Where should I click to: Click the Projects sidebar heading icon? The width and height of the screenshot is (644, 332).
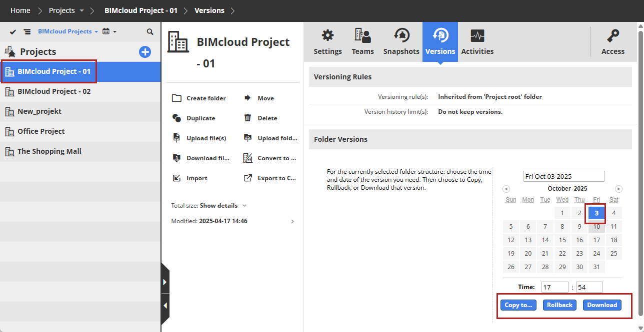click(10, 51)
